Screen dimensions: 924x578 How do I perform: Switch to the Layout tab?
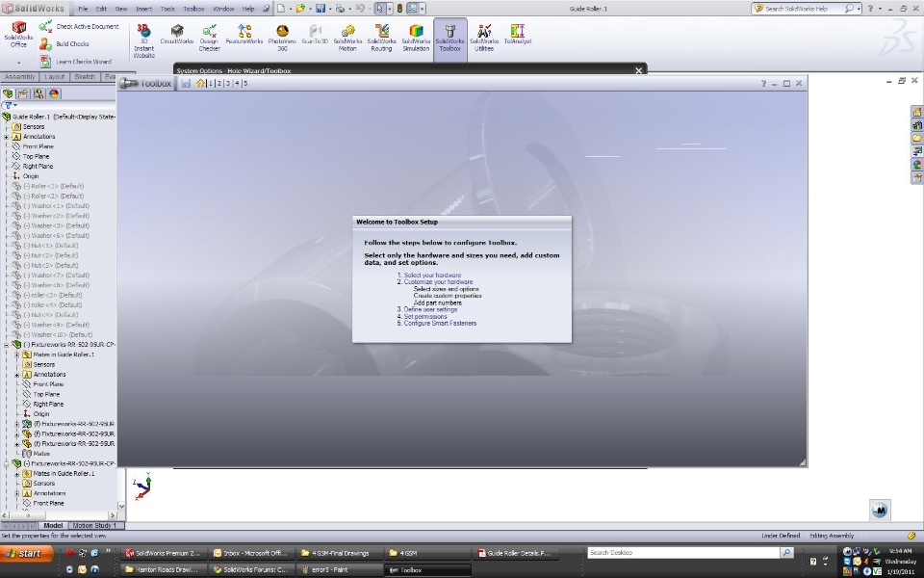coord(54,77)
